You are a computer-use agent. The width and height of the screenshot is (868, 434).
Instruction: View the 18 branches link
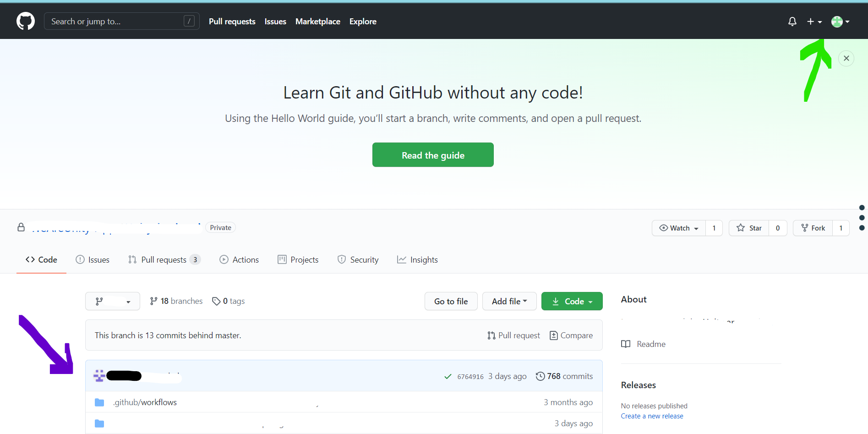point(176,301)
